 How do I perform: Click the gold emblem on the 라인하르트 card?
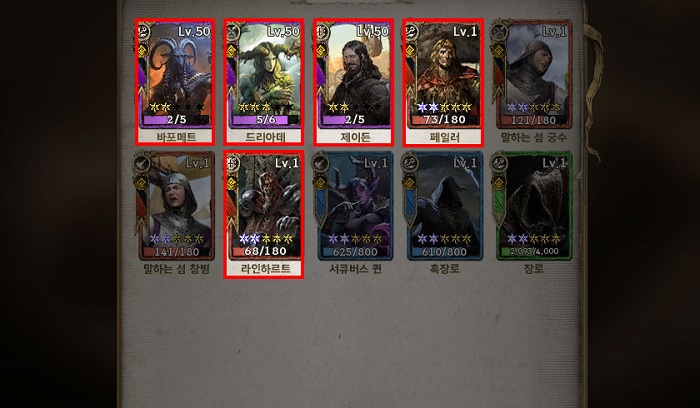point(232,183)
